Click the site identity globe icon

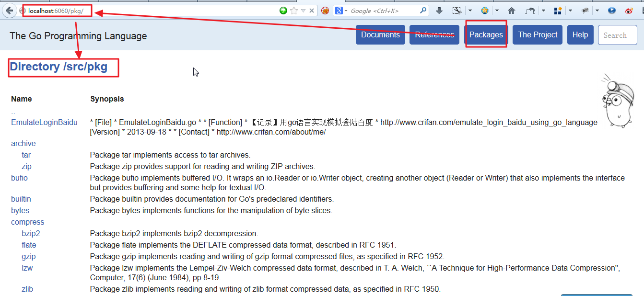coord(23,11)
